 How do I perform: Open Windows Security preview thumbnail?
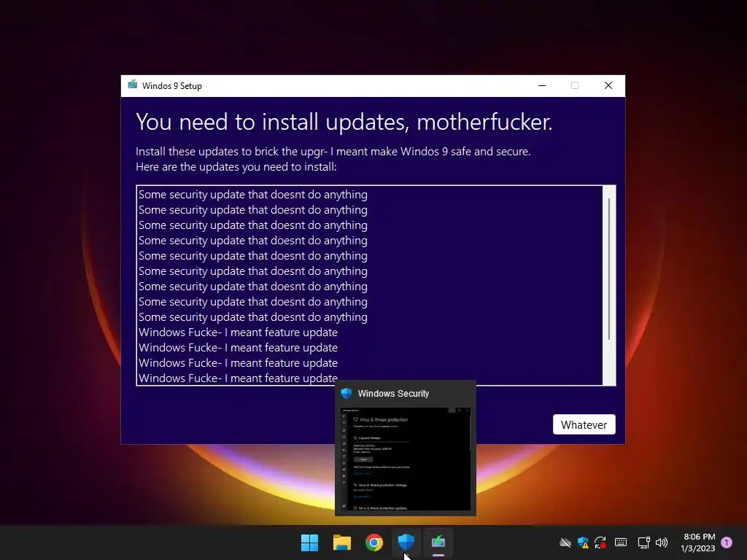406,459
